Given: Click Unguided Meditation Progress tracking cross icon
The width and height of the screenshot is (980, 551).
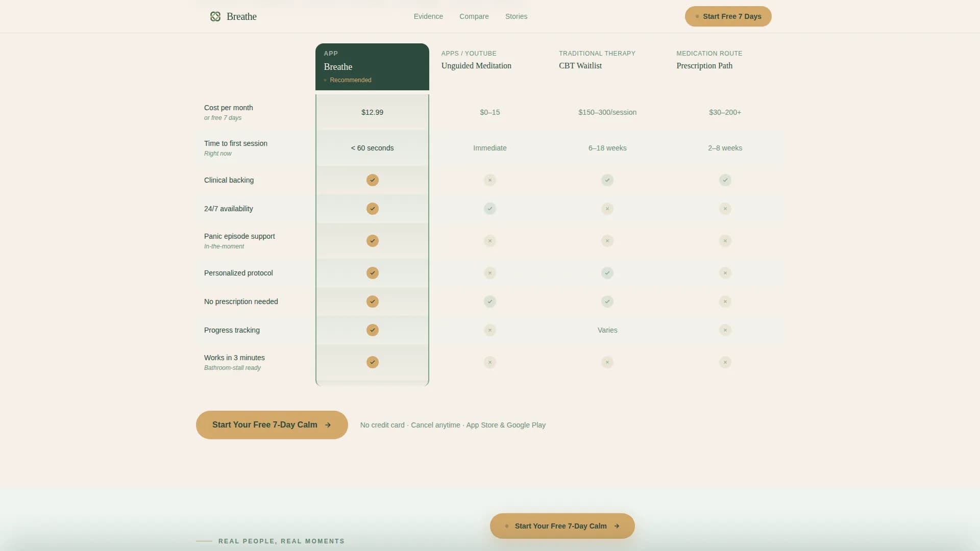Looking at the screenshot, I should tap(489, 330).
